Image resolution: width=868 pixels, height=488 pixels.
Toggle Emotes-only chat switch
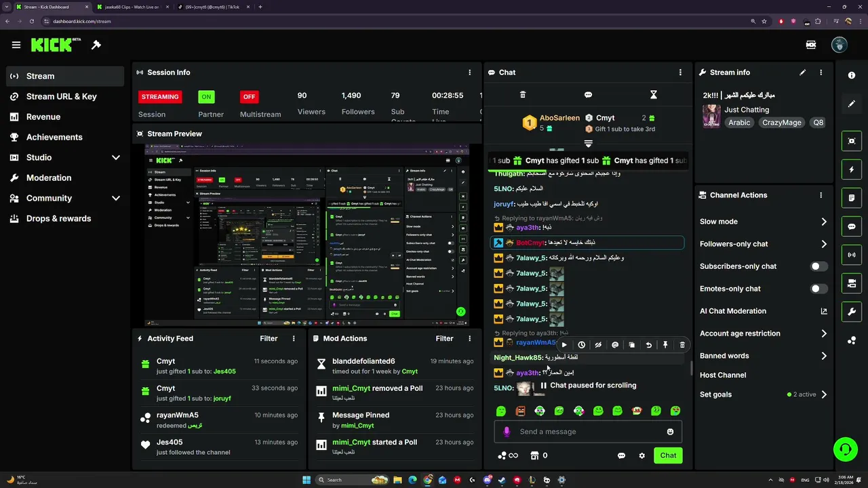819,289
